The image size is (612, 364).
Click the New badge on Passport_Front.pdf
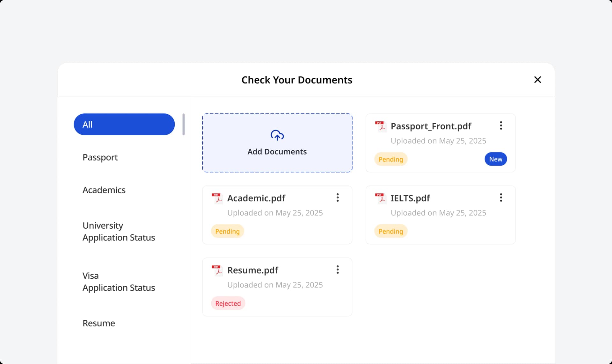(x=495, y=159)
